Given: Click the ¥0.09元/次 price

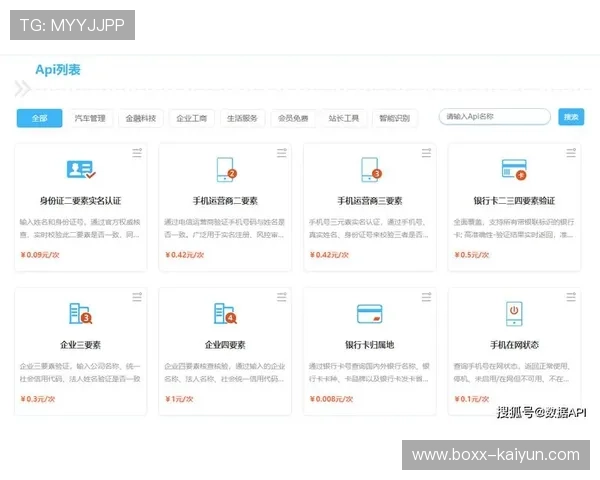Looking at the screenshot, I should click(40, 255).
